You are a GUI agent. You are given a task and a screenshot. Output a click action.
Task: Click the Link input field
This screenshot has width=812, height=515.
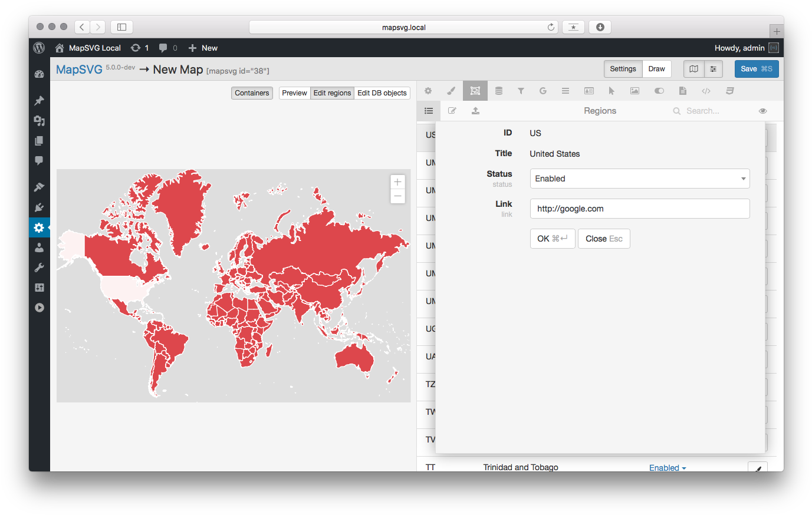pos(639,209)
